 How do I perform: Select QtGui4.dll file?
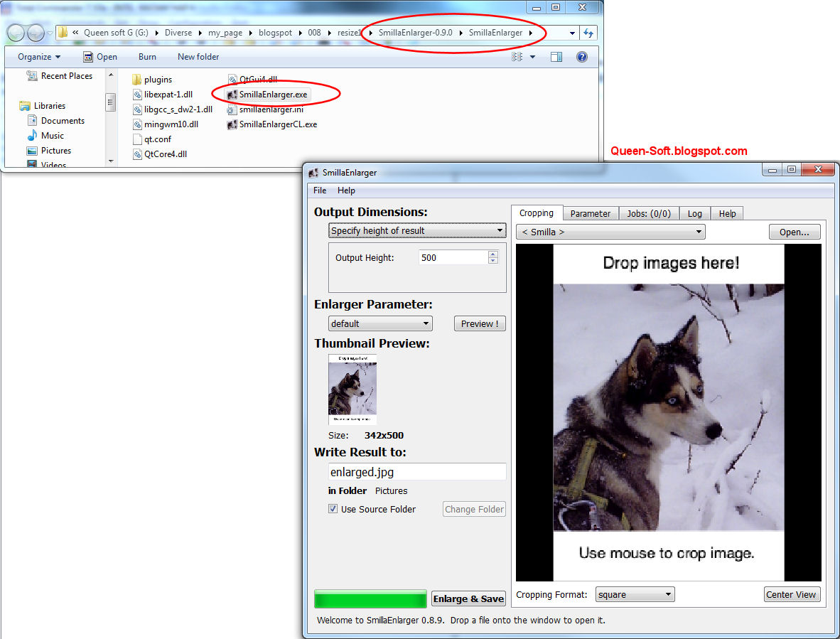(x=252, y=80)
